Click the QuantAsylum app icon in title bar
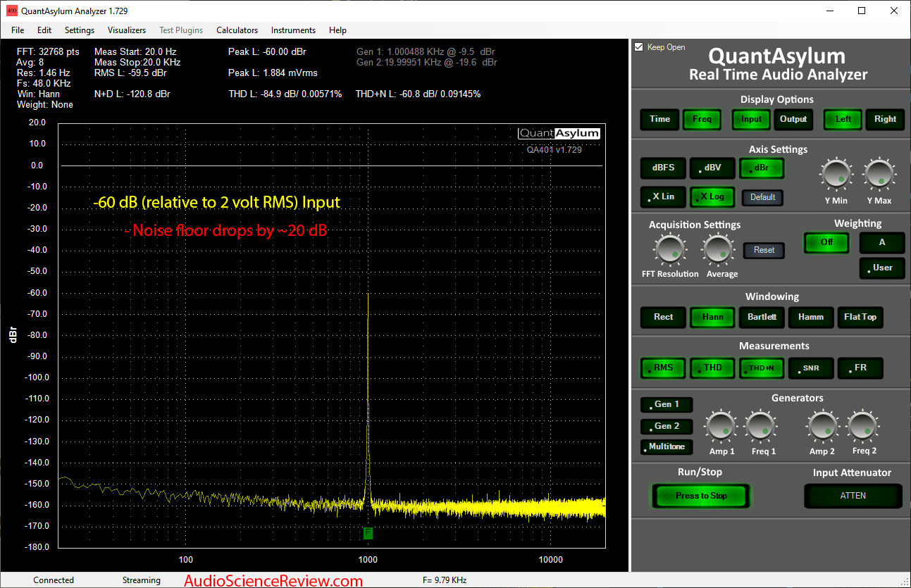This screenshot has width=911, height=588. (x=11, y=11)
